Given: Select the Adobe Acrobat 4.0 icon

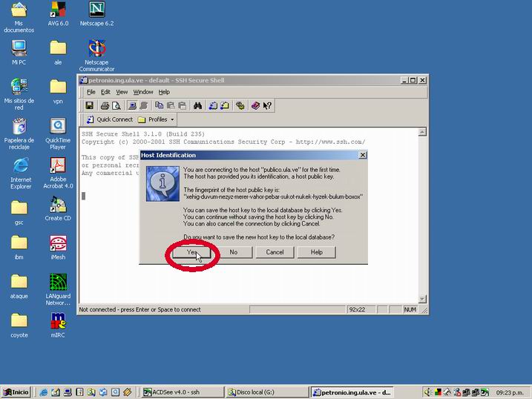Looking at the screenshot, I should [58, 173].
